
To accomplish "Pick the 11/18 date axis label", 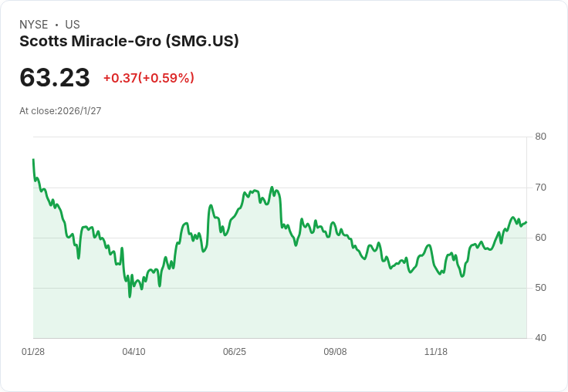I will 436,352.
